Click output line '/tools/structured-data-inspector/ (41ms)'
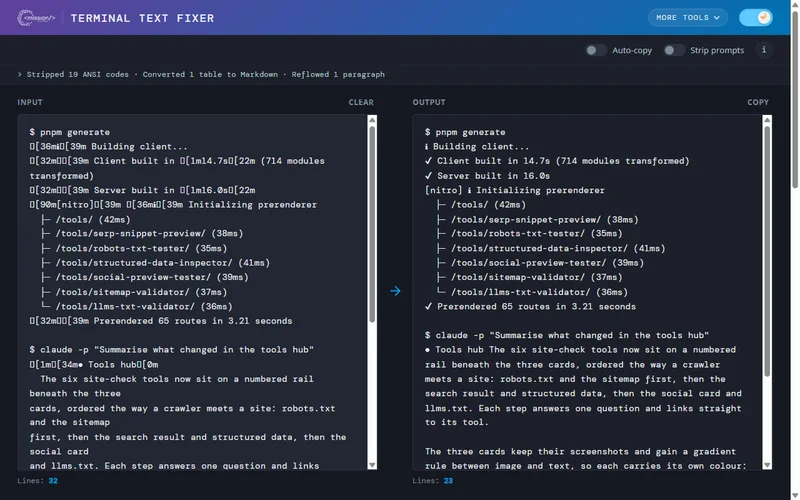 tap(551, 248)
